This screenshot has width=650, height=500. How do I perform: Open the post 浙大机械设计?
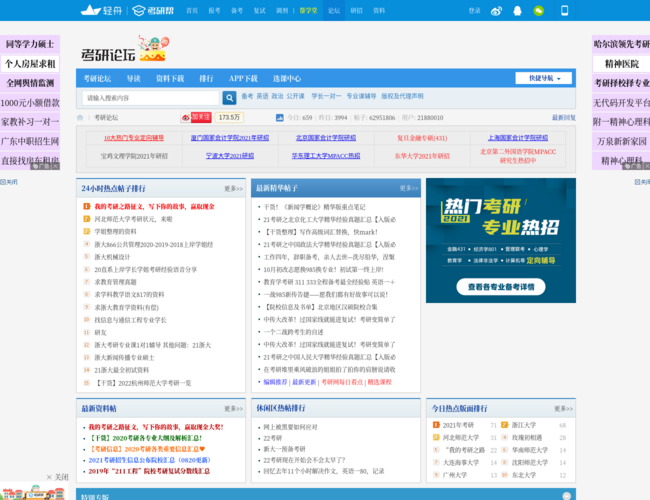point(112,257)
